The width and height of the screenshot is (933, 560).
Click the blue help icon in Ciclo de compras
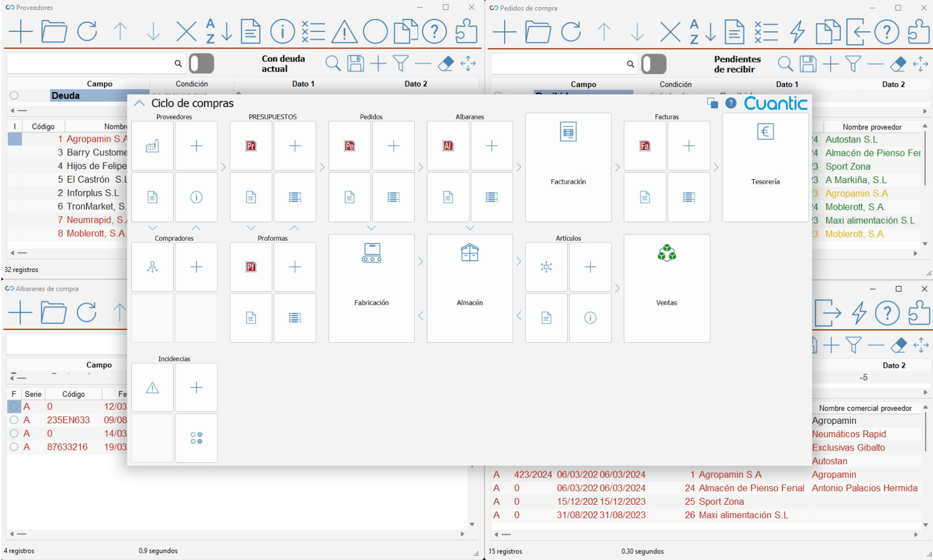(x=731, y=103)
